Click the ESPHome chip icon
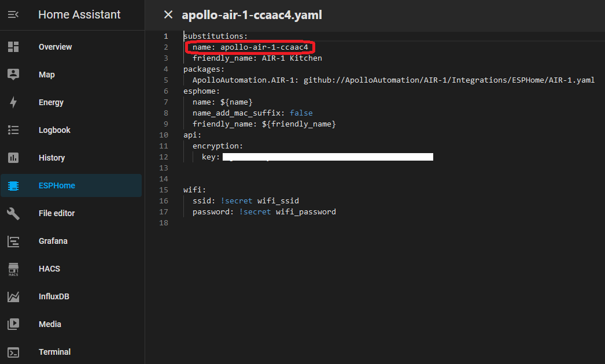This screenshot has height=364, width=605. click(13, 185)
